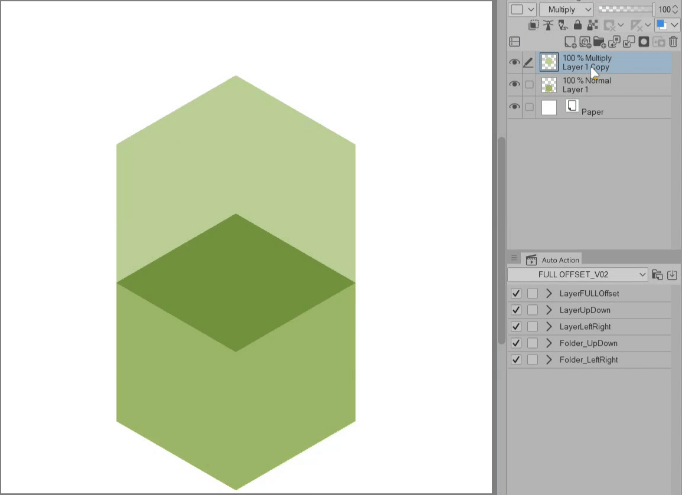The height and width of the screenshot is (495, 682).
Task: Click the Paper layer page icon
Action: (x=572, y=106)
